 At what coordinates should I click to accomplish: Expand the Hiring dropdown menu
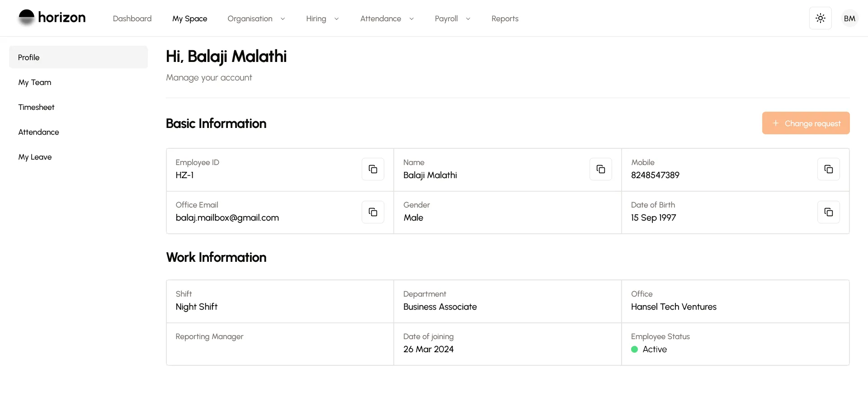pyautogui.click(x=322, y=19)
